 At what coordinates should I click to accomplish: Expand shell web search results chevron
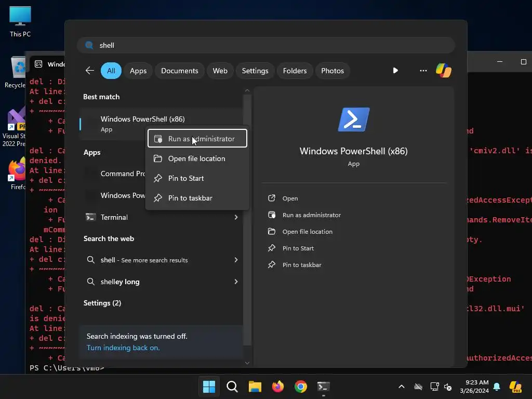[x=236, y=260]
